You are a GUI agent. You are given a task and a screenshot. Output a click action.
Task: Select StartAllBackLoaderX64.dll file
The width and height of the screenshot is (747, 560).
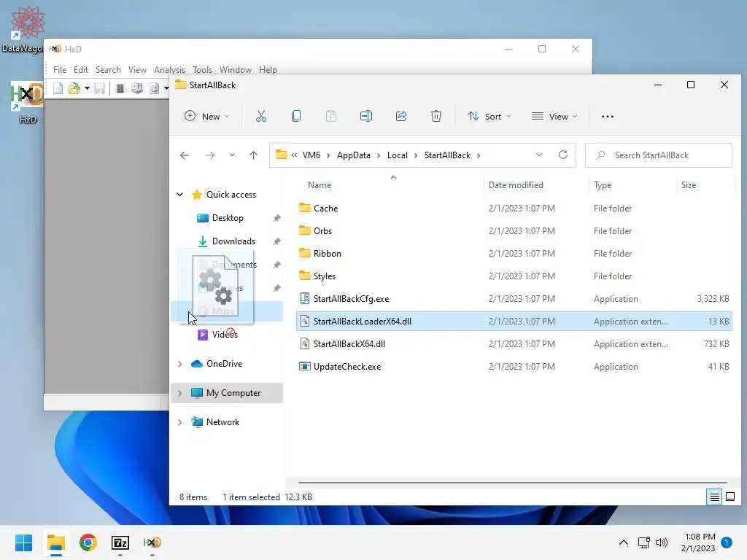pyautogui.click(x=514, y=322)
